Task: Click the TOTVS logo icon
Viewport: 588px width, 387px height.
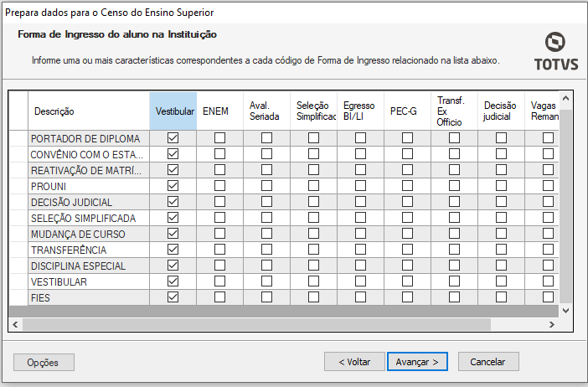Action: coord(554,44)
